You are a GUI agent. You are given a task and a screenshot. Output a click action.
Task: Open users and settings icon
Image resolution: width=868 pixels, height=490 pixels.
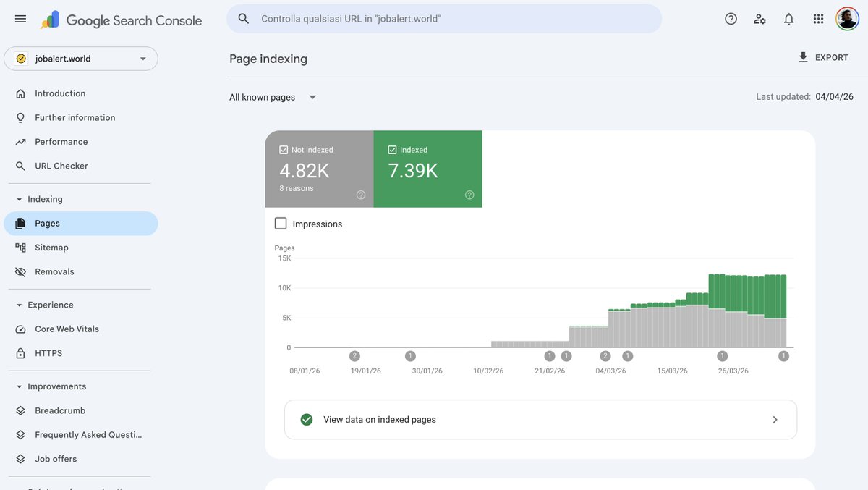[759, 19]
